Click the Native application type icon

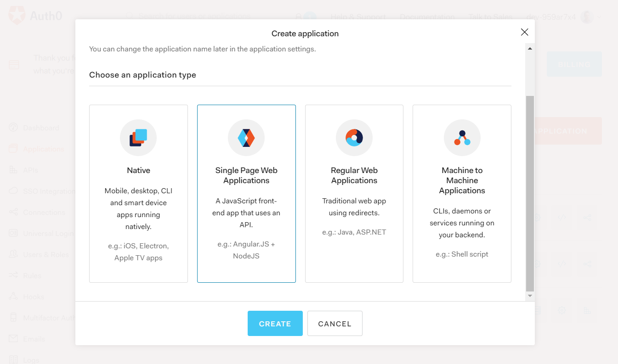138,138
